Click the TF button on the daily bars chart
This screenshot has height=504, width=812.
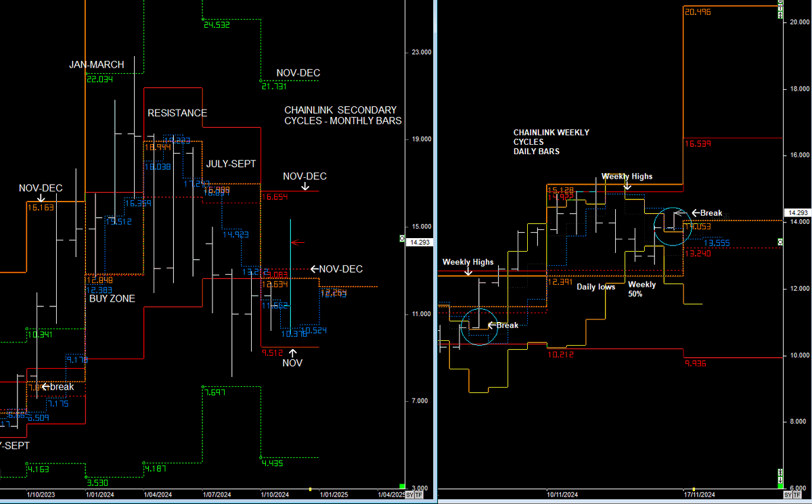click(x=796, y=496)
